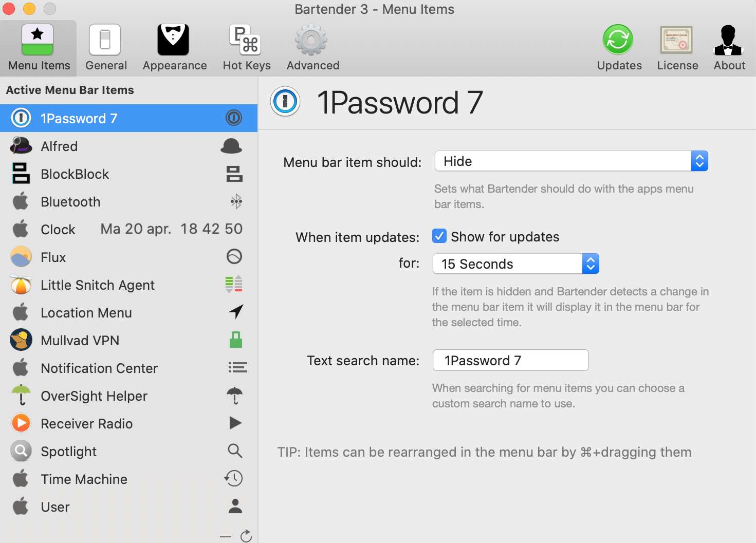Click the Active Menu Bar Items heading
This screenshot has width=756, height=543.
[x=70, y=90]
